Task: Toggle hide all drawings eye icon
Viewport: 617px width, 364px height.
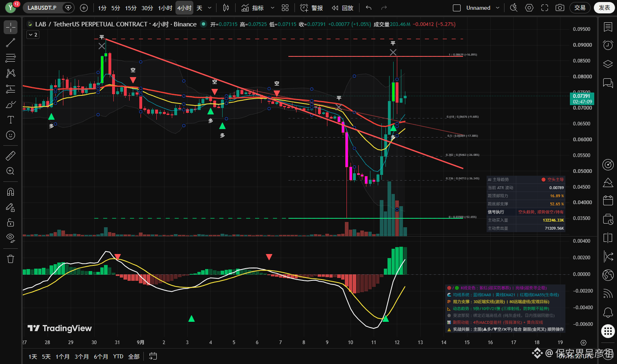Action: [11, 238]
